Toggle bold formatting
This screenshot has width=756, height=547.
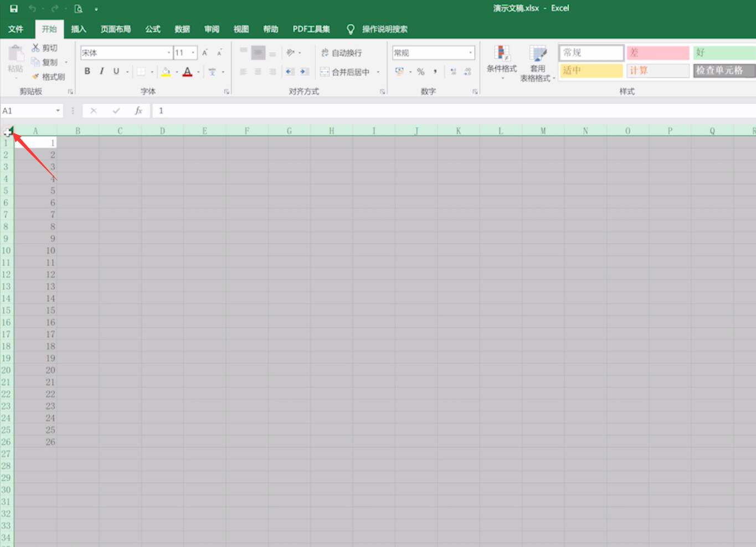point(87,71)
